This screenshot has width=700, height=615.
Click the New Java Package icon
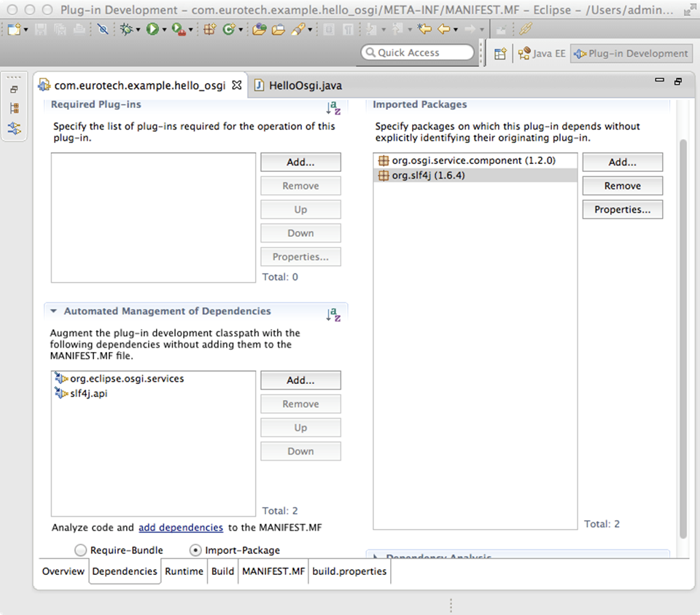[209, 29]
